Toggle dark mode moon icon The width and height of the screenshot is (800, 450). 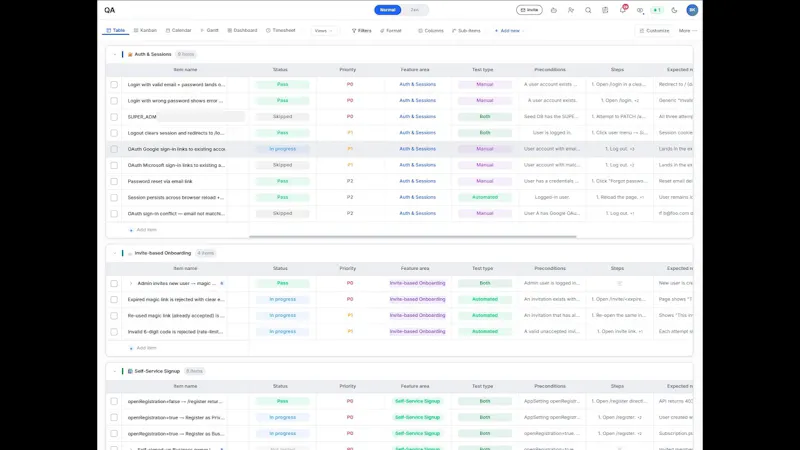[x=674, y=10]
